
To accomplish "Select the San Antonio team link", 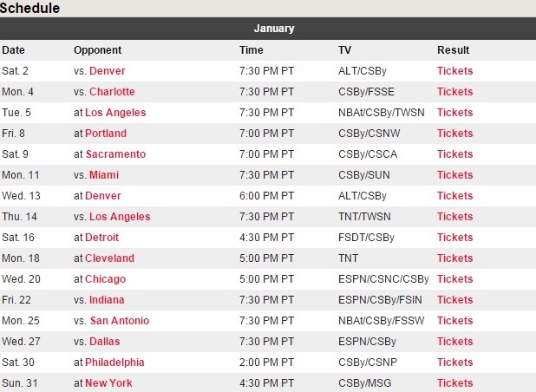I will (x=120, y=321).
